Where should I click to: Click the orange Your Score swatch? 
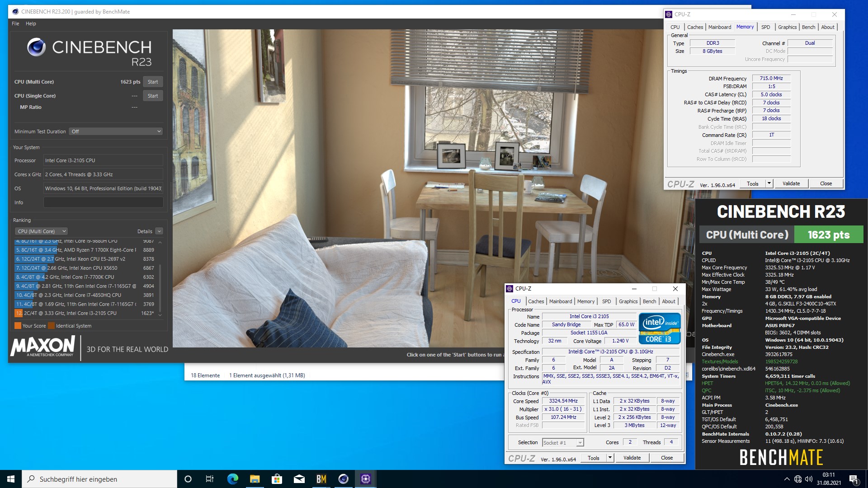[x=18, y=326]
